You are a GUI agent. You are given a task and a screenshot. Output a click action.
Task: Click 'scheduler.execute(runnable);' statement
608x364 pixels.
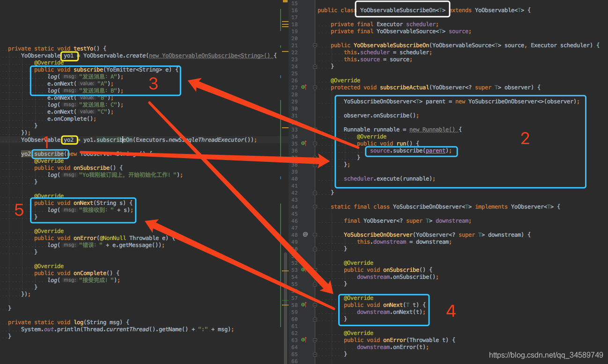point(389,179)
